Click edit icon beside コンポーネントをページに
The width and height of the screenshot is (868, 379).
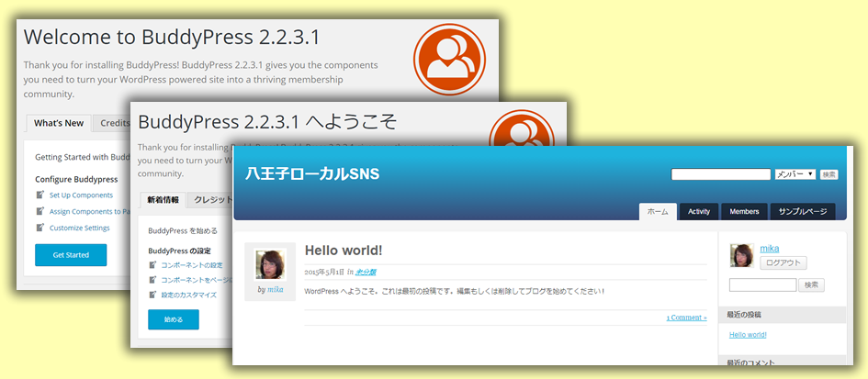152,280
